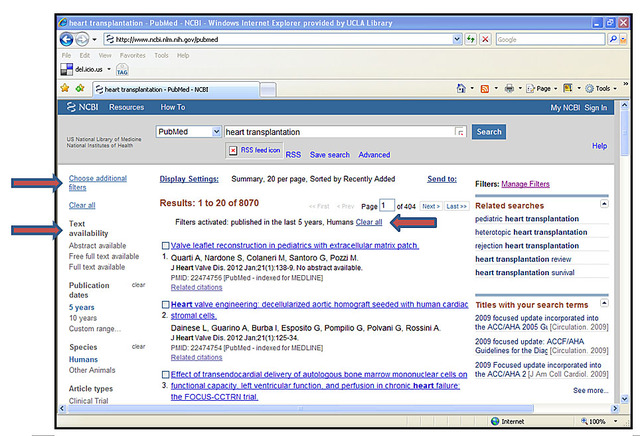Viewport: 640px width, 436px height.
Task: Click the Research icon beside Page
Action: (567, 88)
